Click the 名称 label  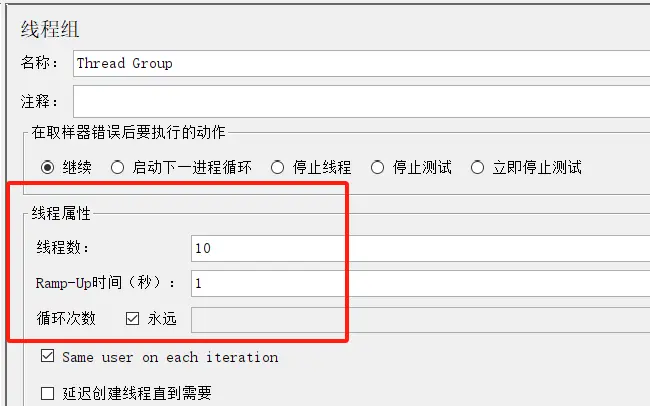point(40,63)
